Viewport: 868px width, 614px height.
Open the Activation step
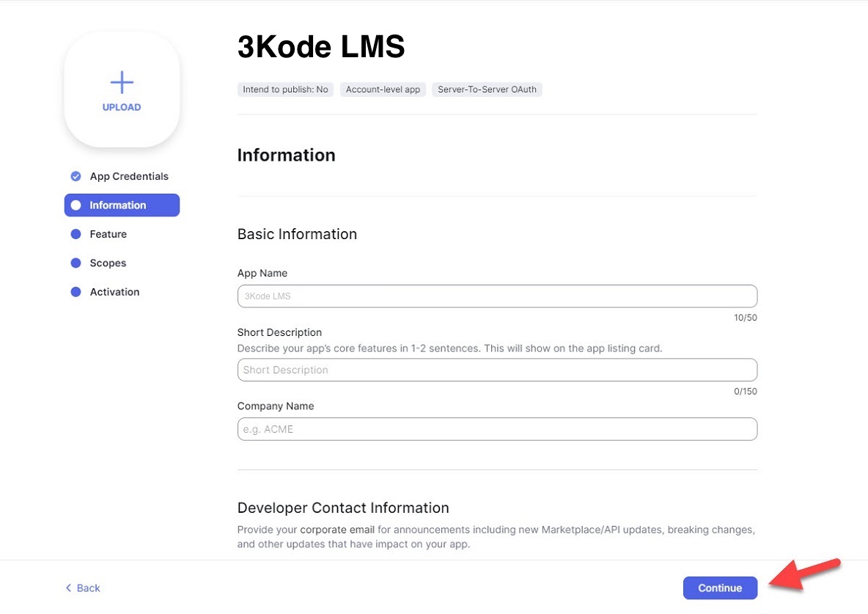click(114, 292)
